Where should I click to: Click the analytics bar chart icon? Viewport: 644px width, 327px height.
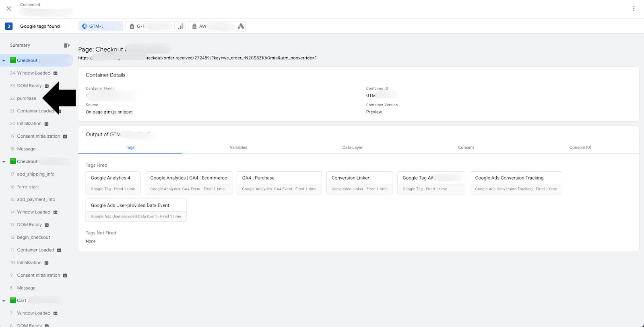(x=180, y=26)
